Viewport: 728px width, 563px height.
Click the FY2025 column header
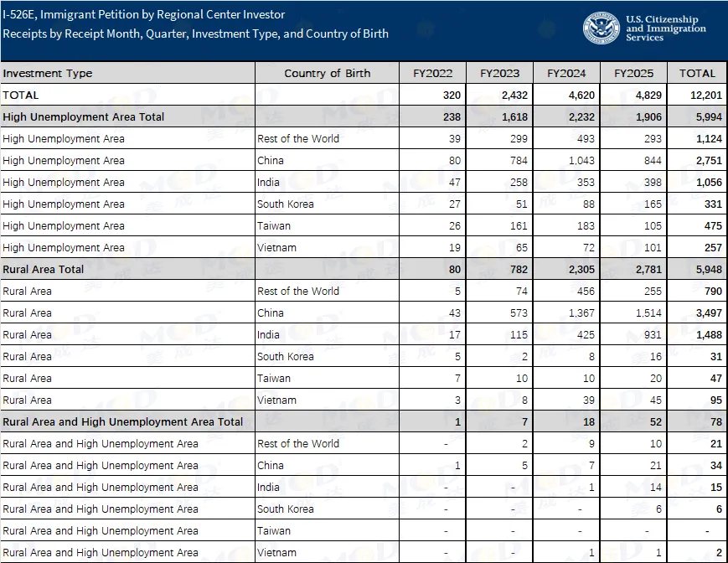633,73
